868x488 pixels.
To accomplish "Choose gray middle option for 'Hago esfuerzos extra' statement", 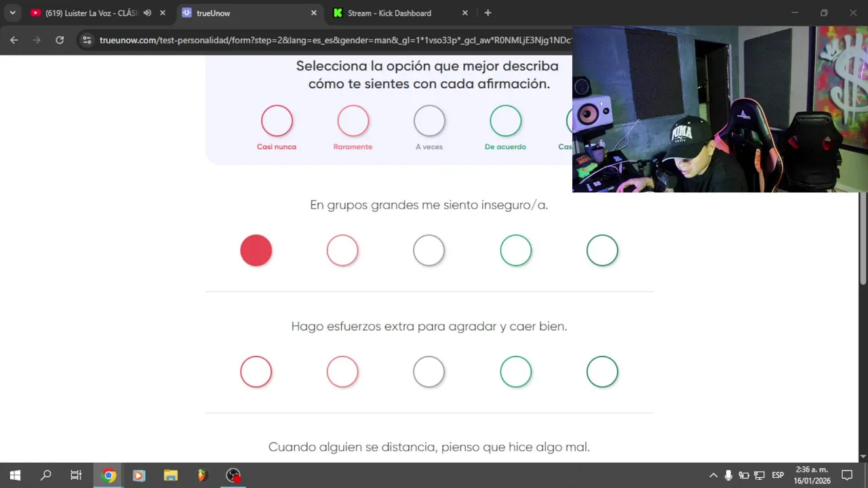I will point(429,372).
